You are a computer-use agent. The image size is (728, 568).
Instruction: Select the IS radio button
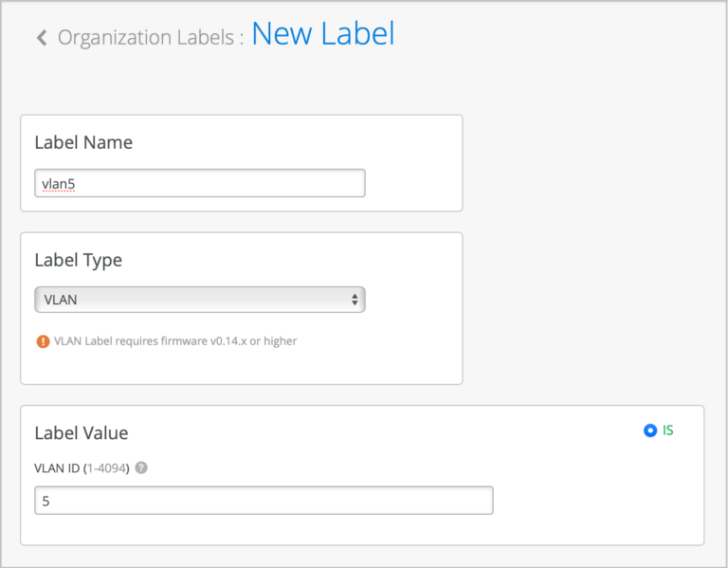pos(649,431)
